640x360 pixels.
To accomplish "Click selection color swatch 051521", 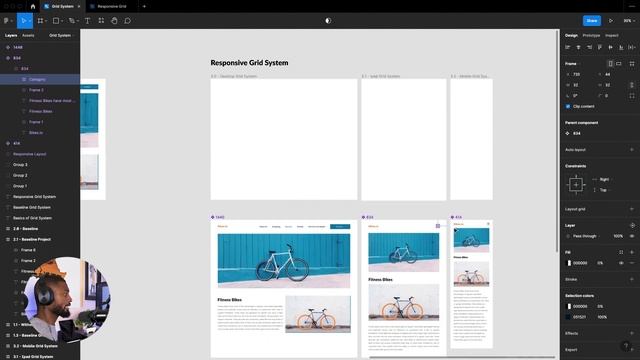I will pyautogui.click(x=569, y=317).
